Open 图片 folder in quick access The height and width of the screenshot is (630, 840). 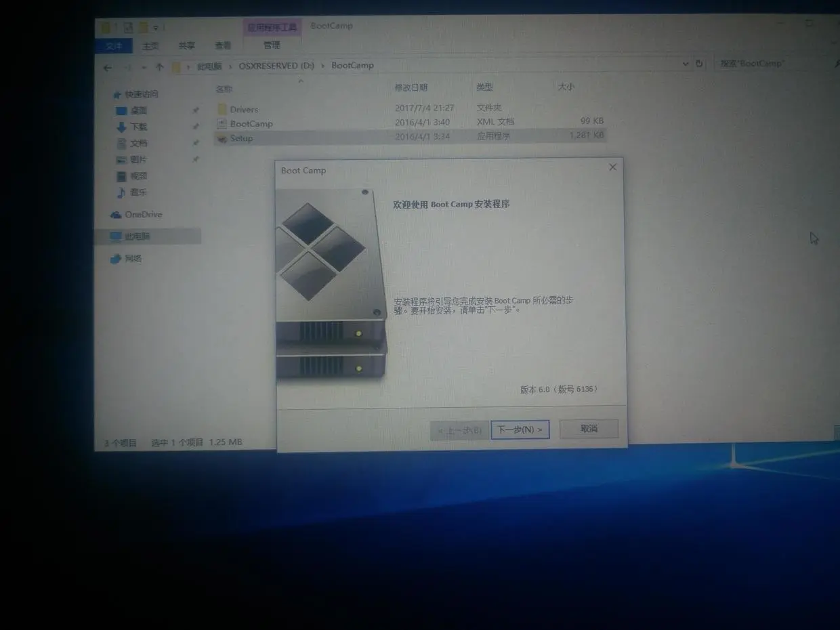pos(139,160)
